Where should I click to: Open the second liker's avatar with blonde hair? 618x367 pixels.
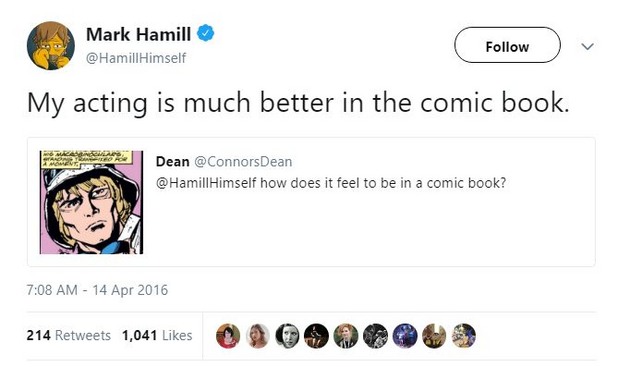coord(258,335)
